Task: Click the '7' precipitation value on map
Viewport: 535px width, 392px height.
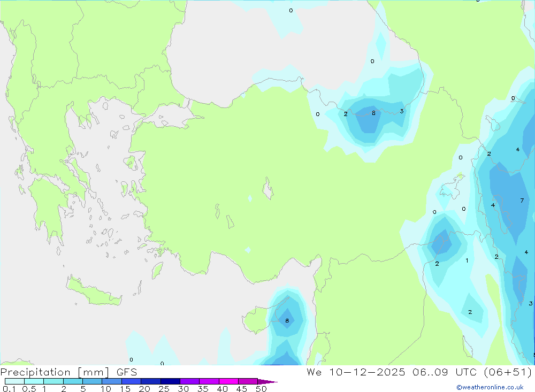Action: 522,201
